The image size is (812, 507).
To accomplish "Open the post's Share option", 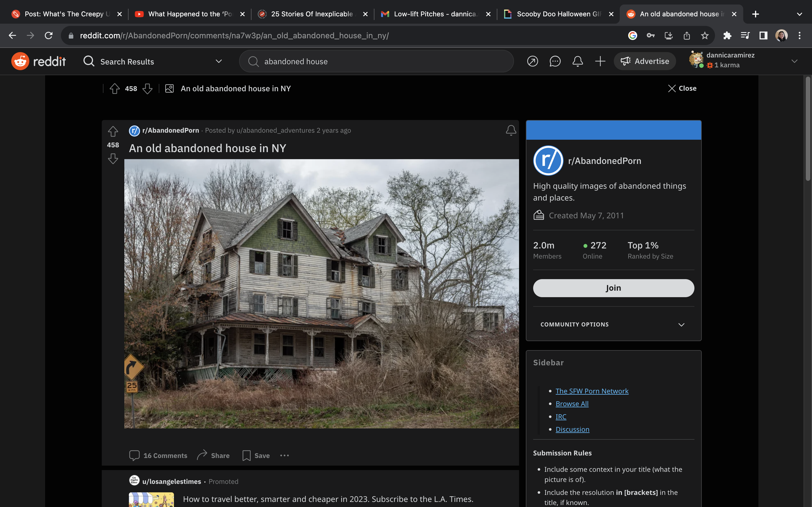I will [213, 455].
